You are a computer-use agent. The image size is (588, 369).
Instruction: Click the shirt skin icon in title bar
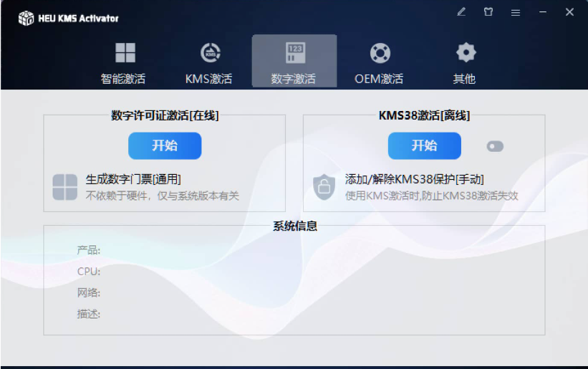coord(488,12)
